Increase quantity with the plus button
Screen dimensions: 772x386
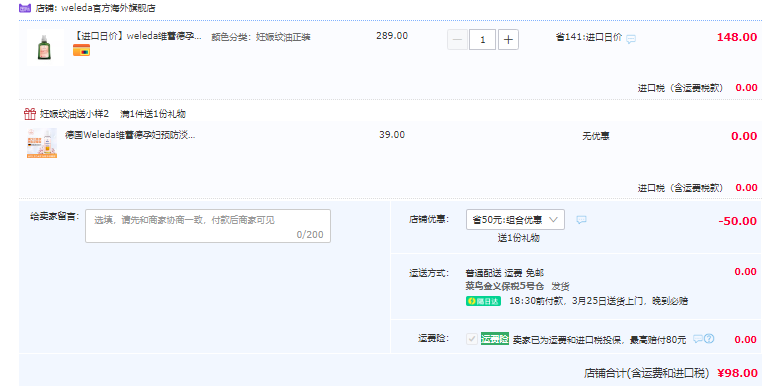click(x=508, y=40)
